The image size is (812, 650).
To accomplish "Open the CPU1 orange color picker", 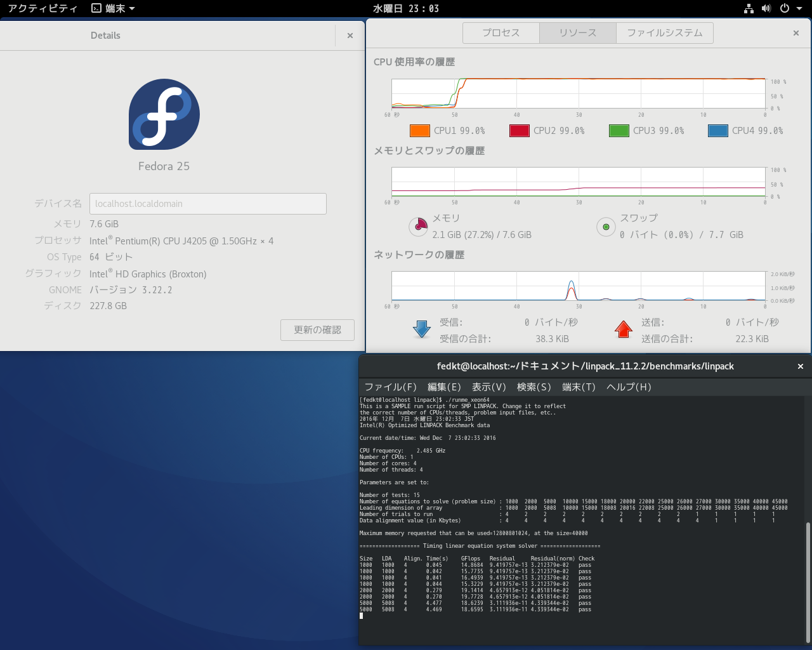I will pos(420,131).
